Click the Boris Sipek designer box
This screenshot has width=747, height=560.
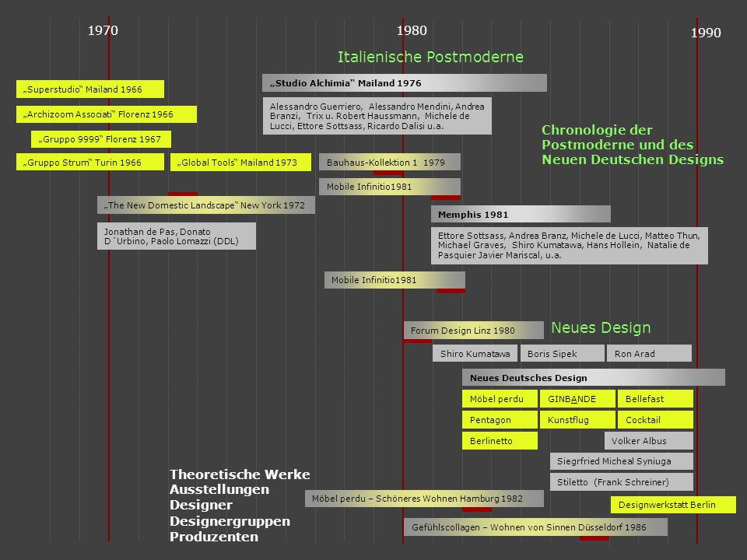point(563,353)
